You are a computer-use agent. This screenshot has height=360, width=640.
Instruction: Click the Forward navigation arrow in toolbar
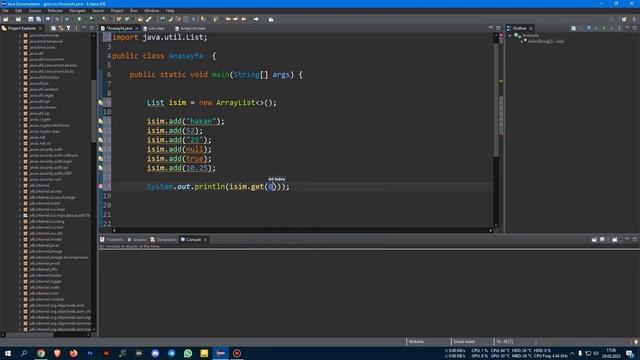point(256,19)
